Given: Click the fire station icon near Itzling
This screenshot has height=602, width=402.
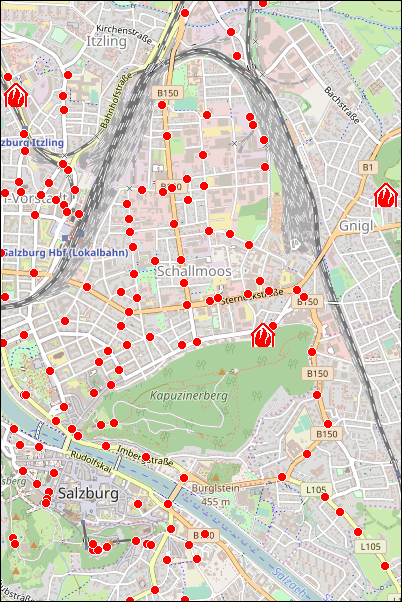Looking at the screenshot, I should tap(16, 96).
